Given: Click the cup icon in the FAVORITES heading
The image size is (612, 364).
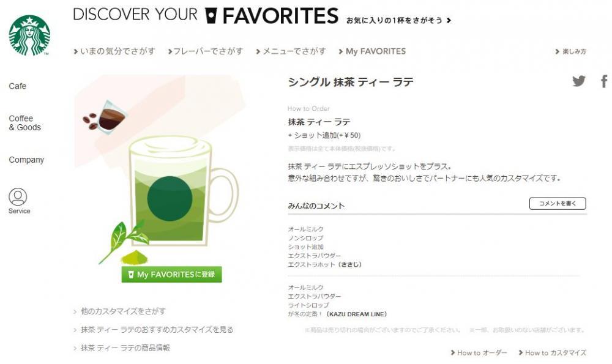Looking at the screenshot, I should [x=211, y=16].
